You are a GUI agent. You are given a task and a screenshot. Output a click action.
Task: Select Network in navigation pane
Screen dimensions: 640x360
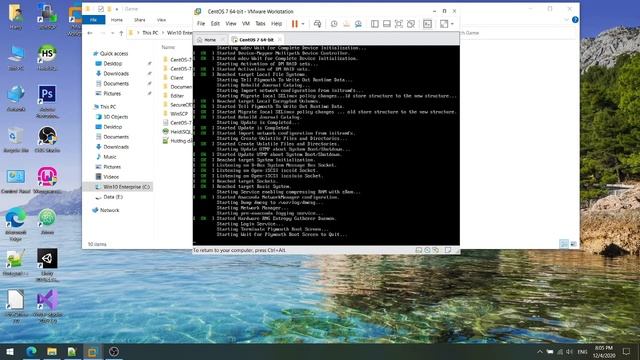point(109,210)
